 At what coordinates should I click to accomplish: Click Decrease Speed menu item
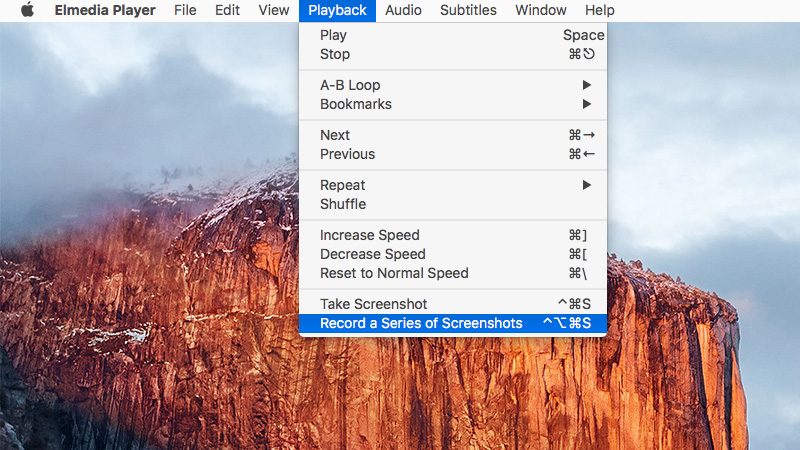453,254
